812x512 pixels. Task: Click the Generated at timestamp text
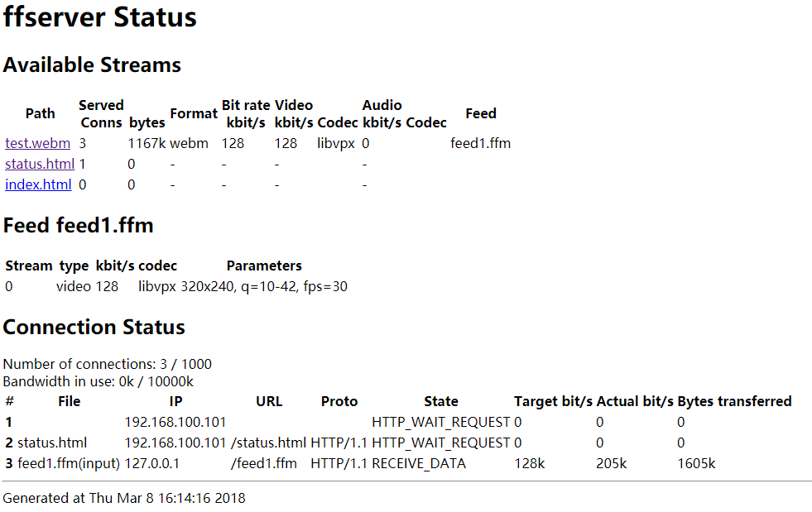pyautogui.click(x=124, y=498)
